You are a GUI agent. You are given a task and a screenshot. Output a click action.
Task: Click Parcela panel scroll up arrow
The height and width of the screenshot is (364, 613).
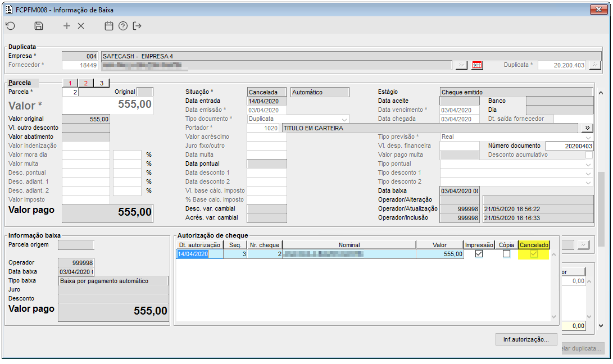pyautogui.click(x=601, y=93)
